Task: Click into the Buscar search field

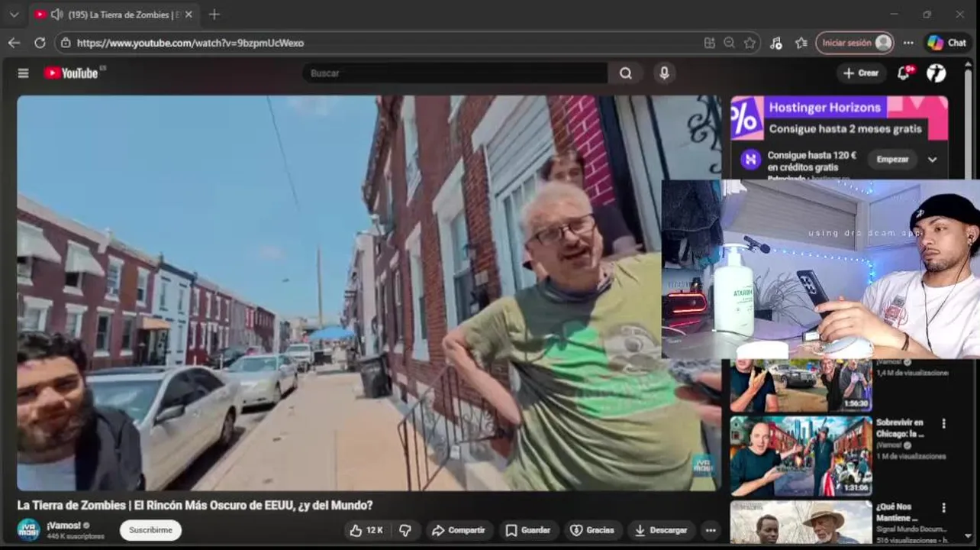Action: [455, 73]
